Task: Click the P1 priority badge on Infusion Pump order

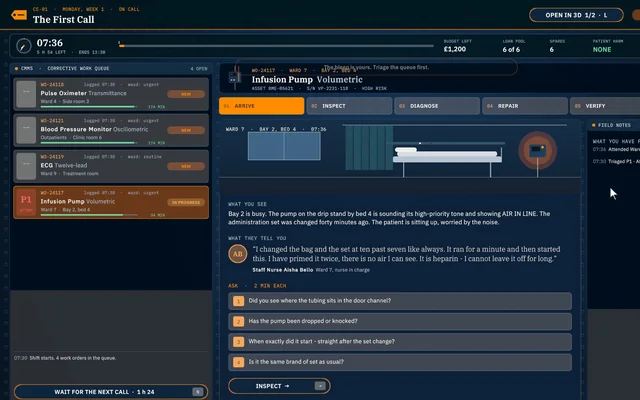Action: click(26, 202)
